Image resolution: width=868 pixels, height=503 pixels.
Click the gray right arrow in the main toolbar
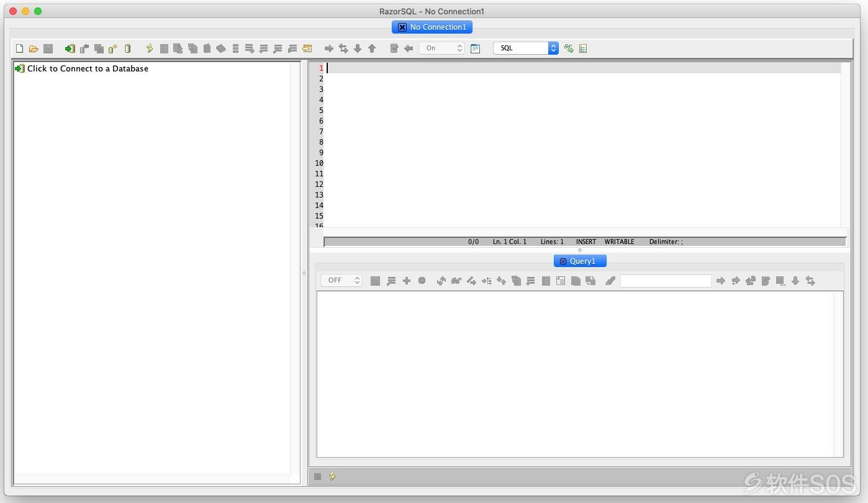(329, 48)
